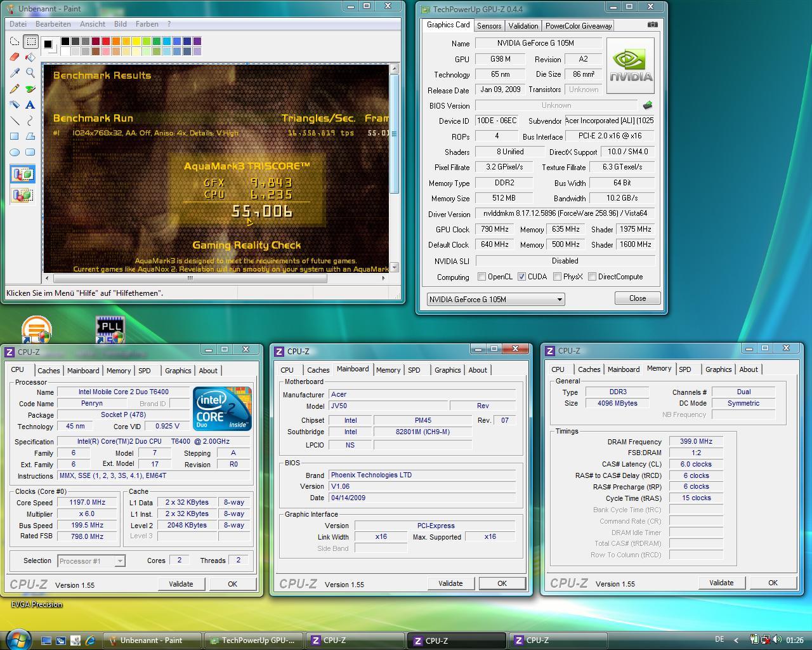The width and height of the screenshot is (812, 650).
Task: Enable the DirectCompute checkbox in GPU-Z
Action: 592,277
